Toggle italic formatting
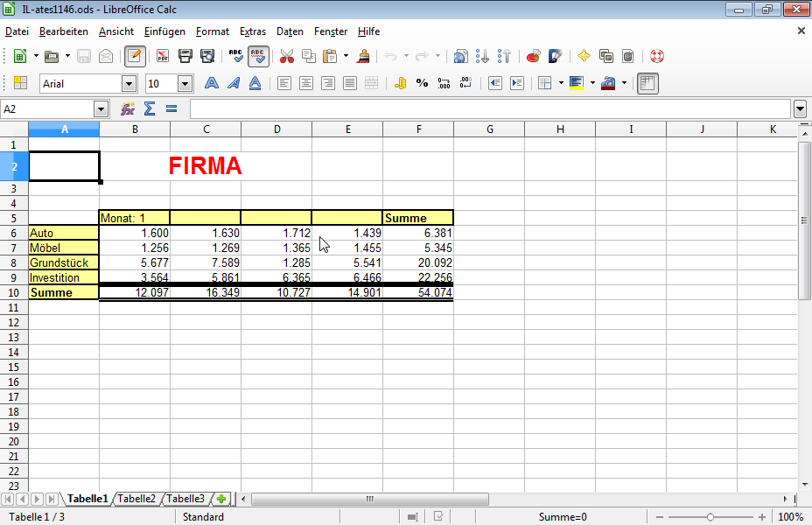 tap(234, 83)
